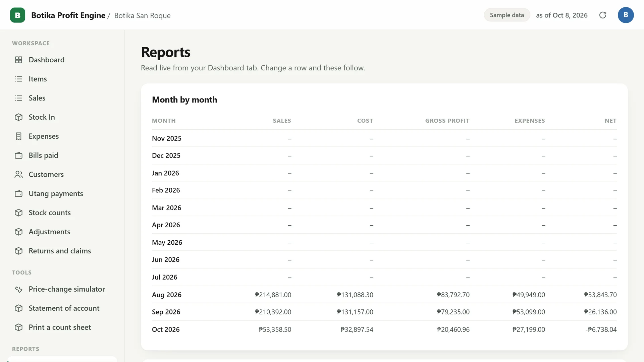Click the Statement of account box icon
Viewport: 644px width, 362px height.
(x=19, y=308)
